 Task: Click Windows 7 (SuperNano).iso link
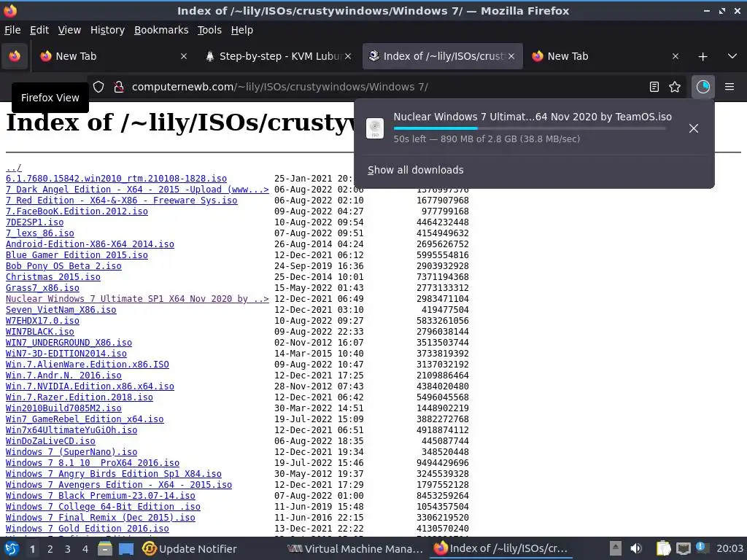tap(71, 452)
